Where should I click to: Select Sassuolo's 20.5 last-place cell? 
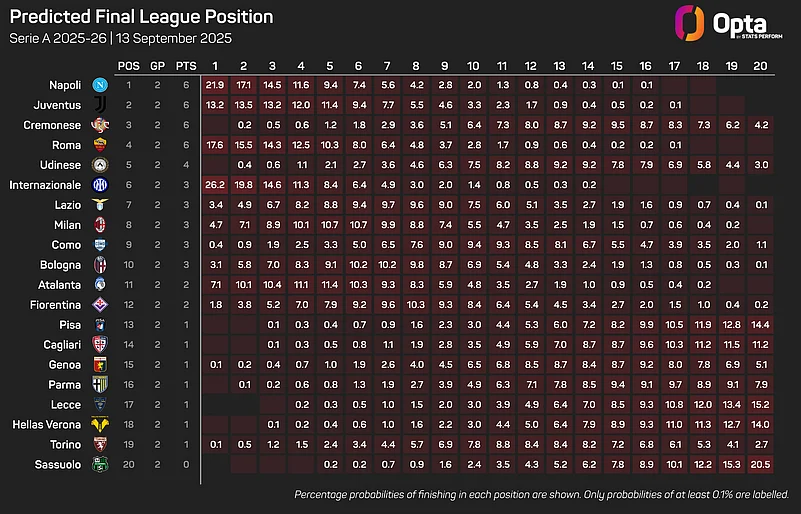[x=760, y=464]
